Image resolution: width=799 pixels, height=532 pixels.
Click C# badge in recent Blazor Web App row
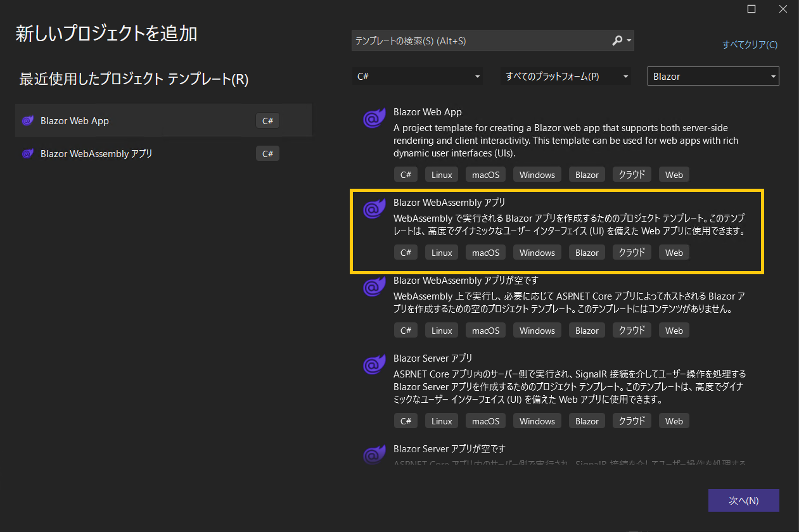coord(267,121)
